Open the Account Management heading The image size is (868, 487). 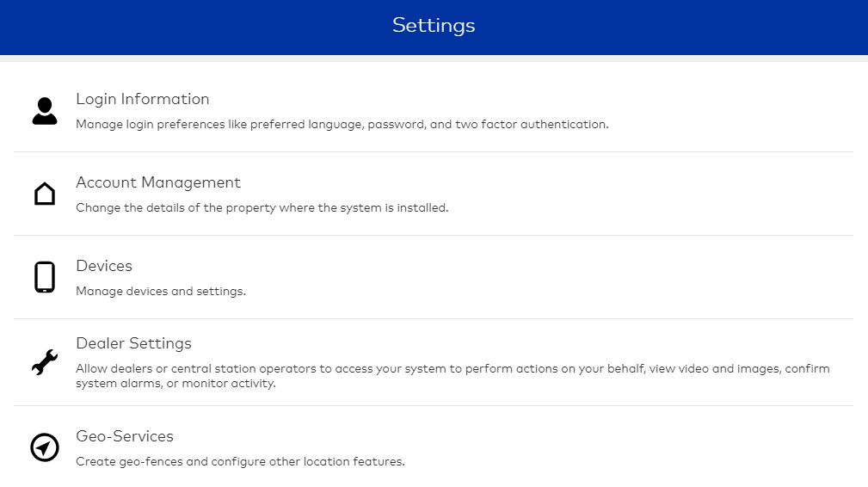pos(157,182)
